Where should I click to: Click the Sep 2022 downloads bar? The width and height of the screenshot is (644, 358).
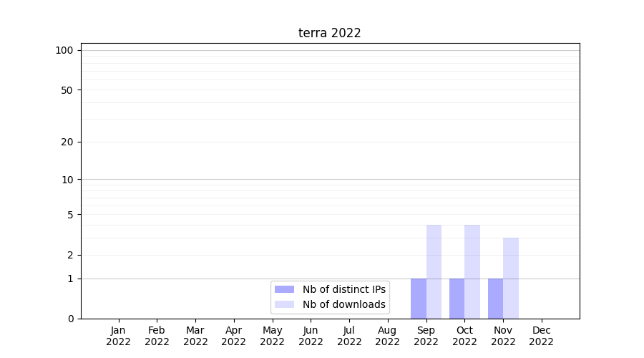(x=434, y=272)
